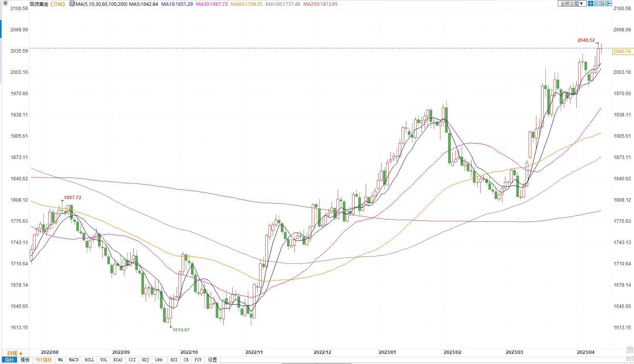The width and height of the screenshot is (634, 364).
Task: Expand the 日线 period selector at bottom-left
Action: click(x=15, y=353)
